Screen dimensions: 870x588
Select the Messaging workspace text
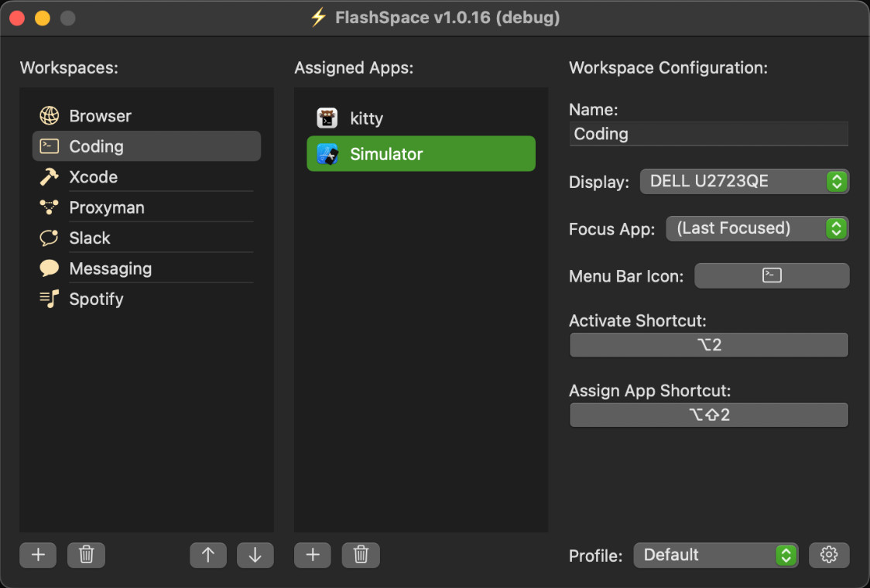pyautogui.click(x=111, y=268)
